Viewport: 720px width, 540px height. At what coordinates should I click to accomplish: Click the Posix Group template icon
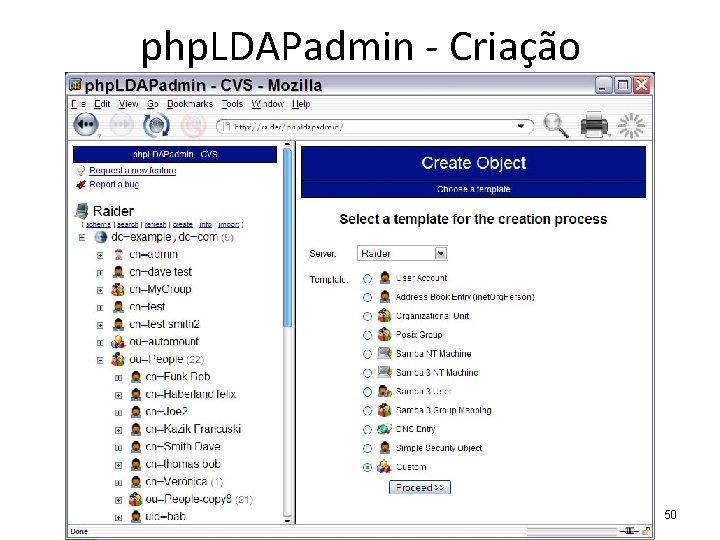[x=384, y=334]
